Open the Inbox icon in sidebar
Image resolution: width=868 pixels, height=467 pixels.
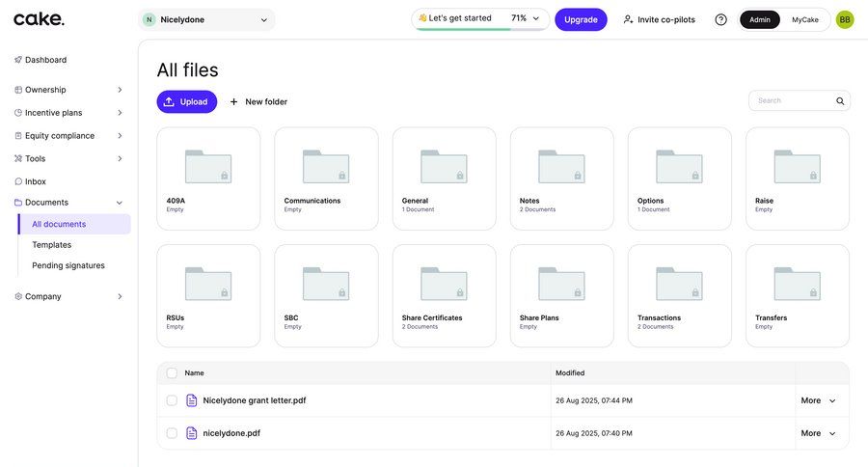pyautogui.click(x=18, y=181)
